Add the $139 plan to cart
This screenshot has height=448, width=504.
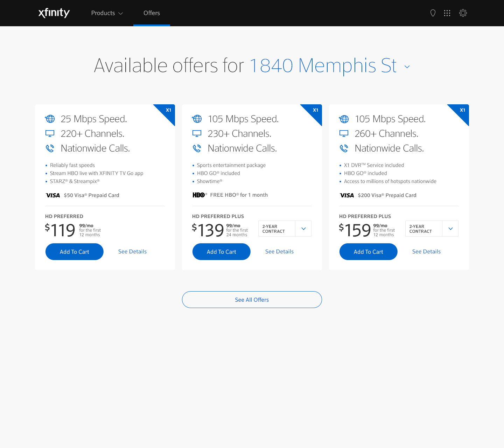pos(222,252)
